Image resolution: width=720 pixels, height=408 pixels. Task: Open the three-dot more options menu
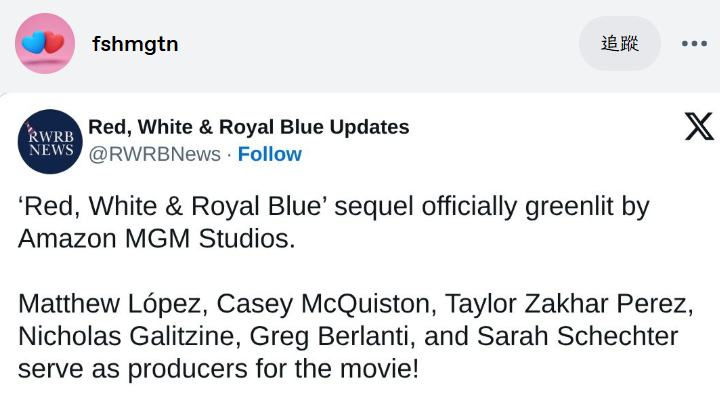(694, 44)
